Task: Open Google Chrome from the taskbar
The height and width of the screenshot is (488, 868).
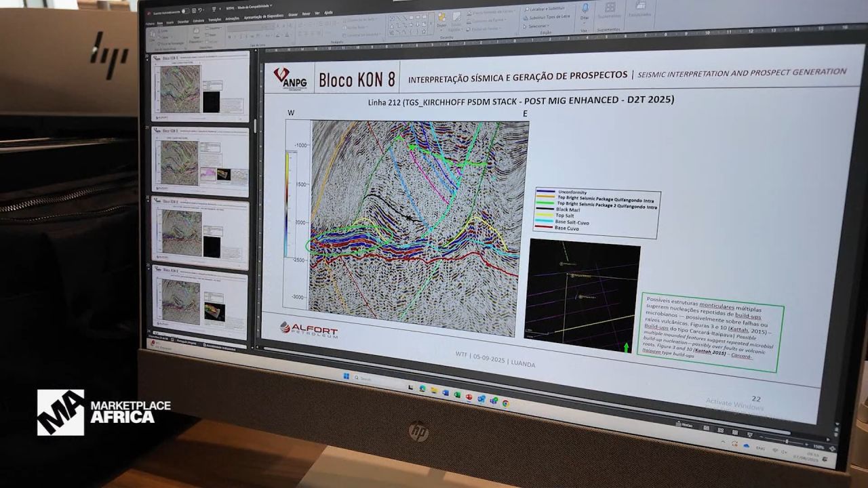Action: click(x=505, y=403)
